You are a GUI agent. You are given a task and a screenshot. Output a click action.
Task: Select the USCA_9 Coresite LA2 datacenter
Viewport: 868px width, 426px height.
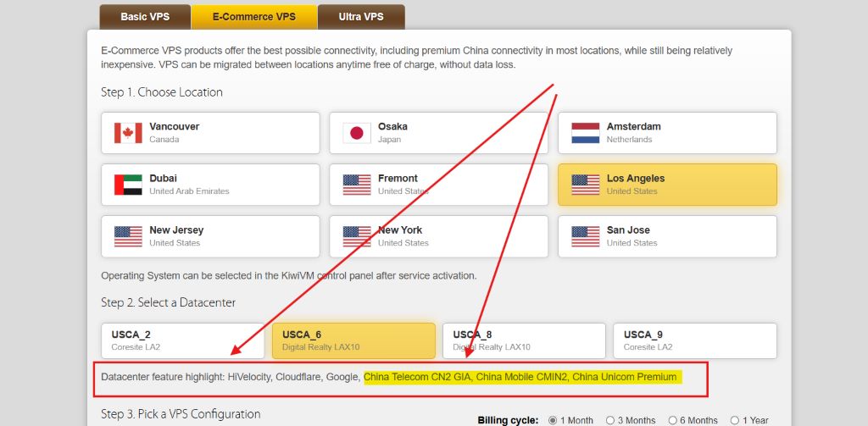tap(695, 340)
